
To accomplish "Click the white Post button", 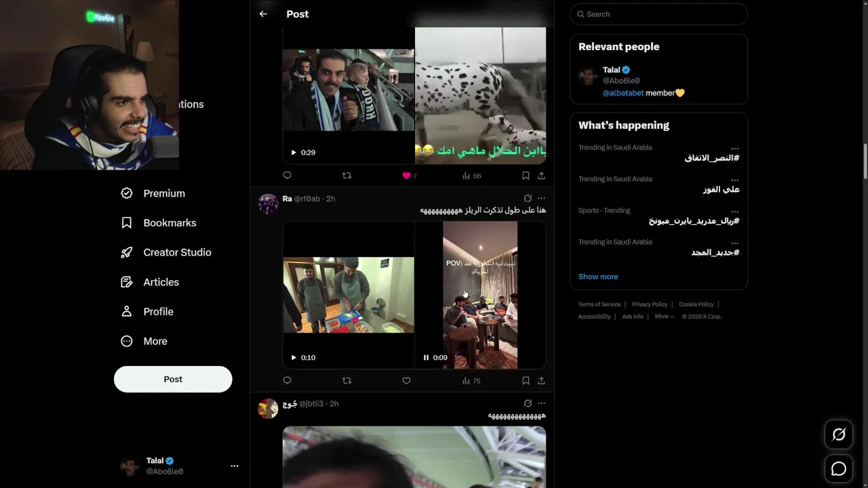I will 173,379.
